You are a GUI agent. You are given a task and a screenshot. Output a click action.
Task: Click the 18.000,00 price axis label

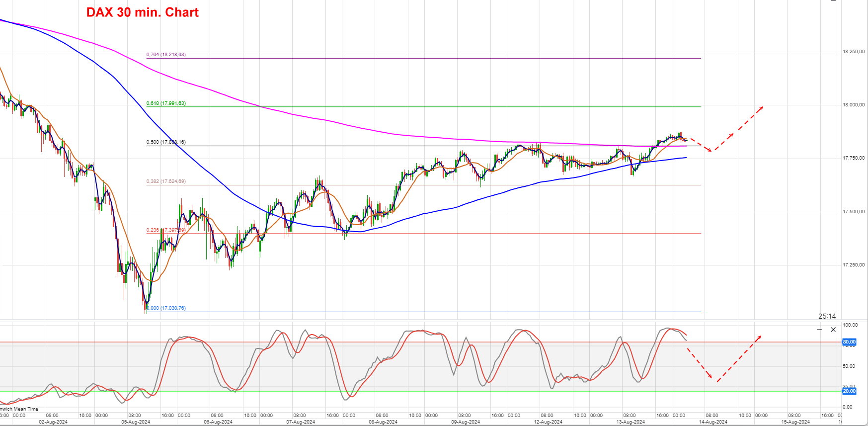pos(854,105)
